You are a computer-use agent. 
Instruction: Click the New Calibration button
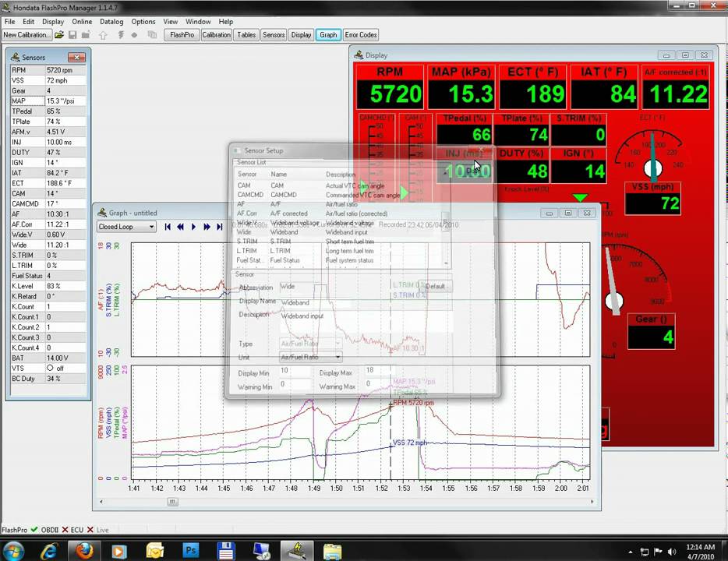pyautogui.click(x=27, y=35)
